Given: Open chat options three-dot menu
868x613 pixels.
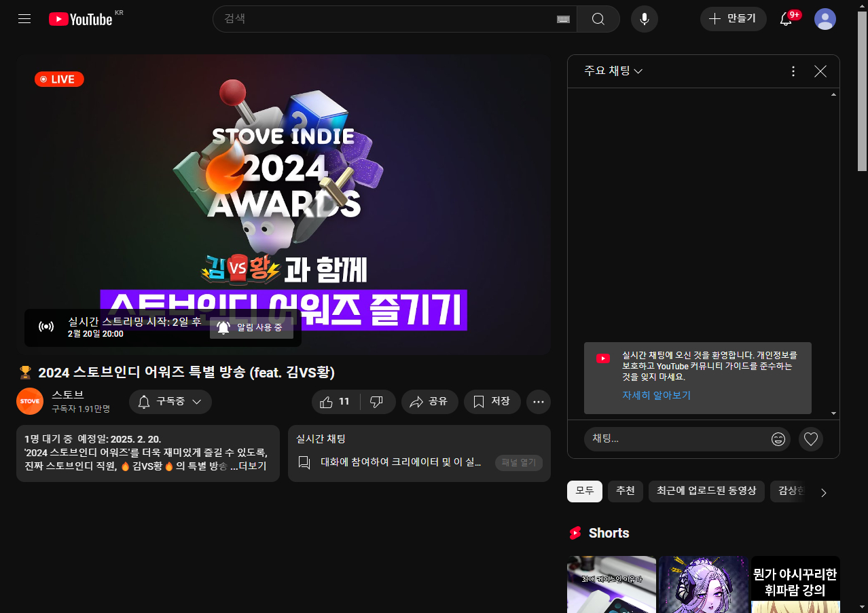Looking at the screenshot, I should (793, 71).
